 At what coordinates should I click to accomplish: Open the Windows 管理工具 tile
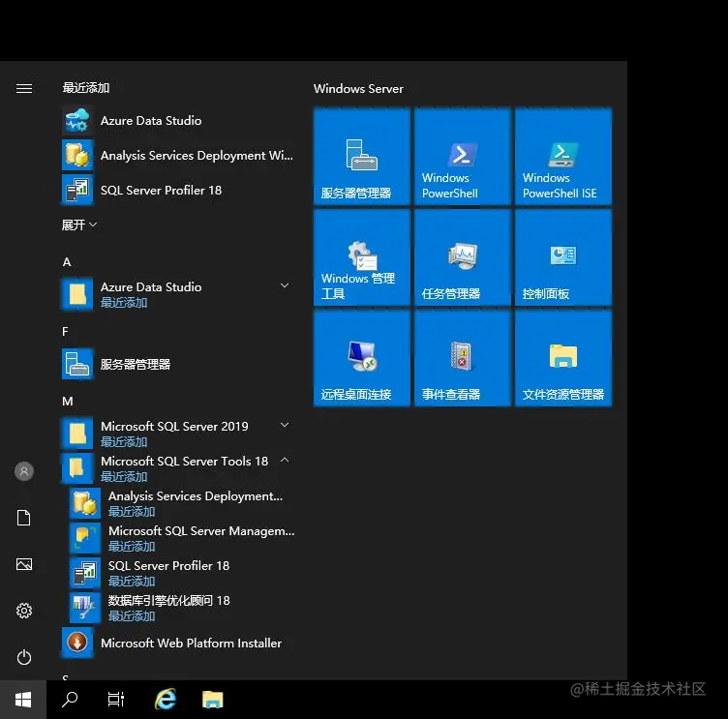362,257
